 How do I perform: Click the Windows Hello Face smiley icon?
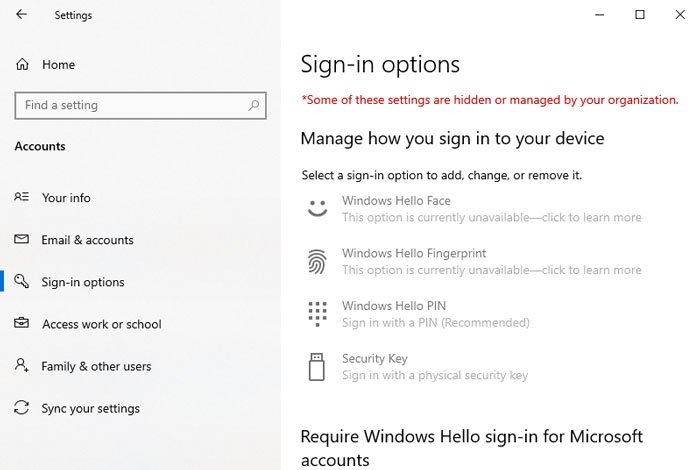click(x=317, y=209)
